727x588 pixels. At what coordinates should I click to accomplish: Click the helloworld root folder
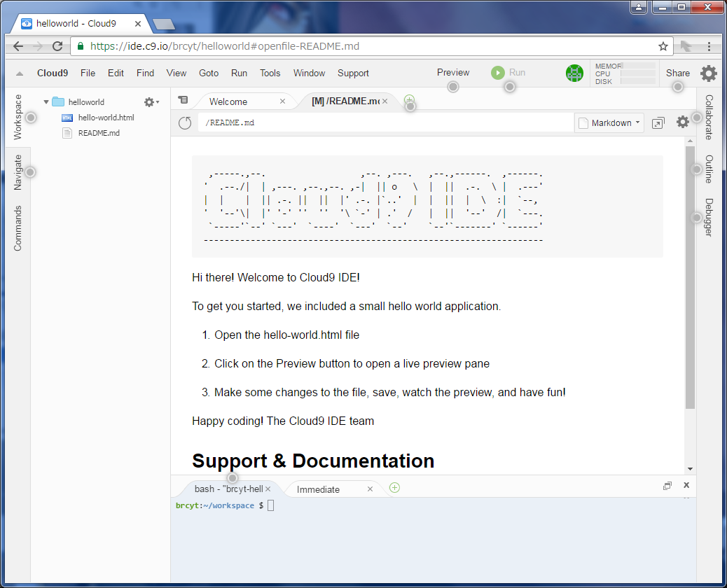pos(85,102)
